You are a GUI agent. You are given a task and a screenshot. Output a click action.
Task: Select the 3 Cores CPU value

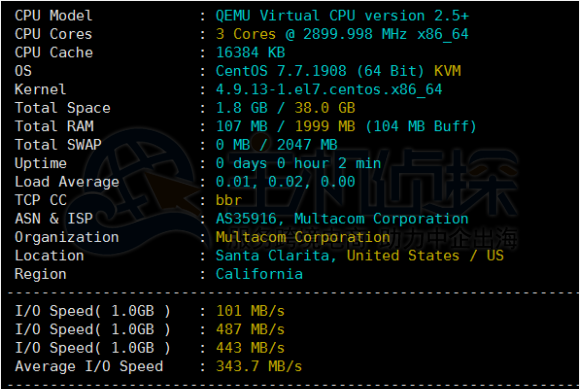246,34
